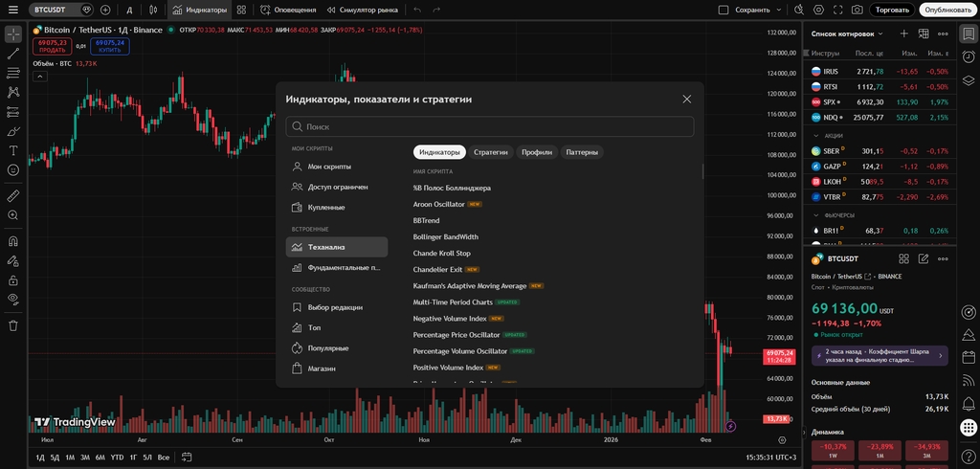Open Симулятор рынка replay mode
This screenshot has height=469, width=980.
click(364, 10)
